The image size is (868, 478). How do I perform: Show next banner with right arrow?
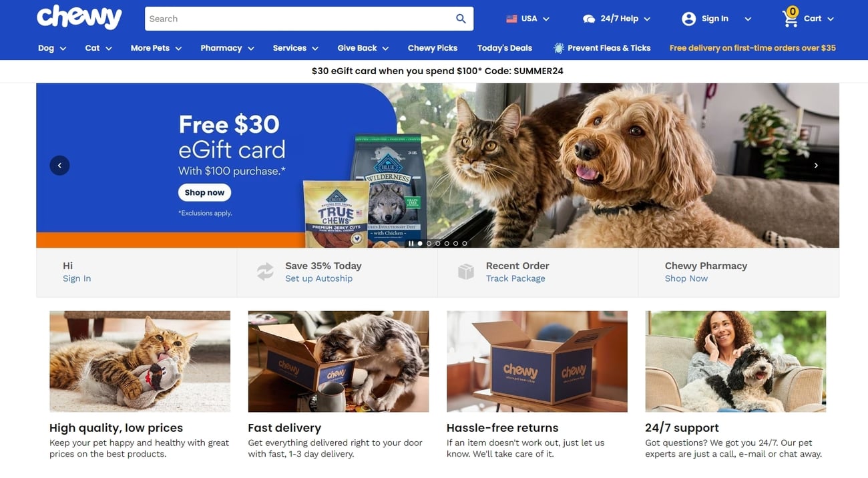816,166
